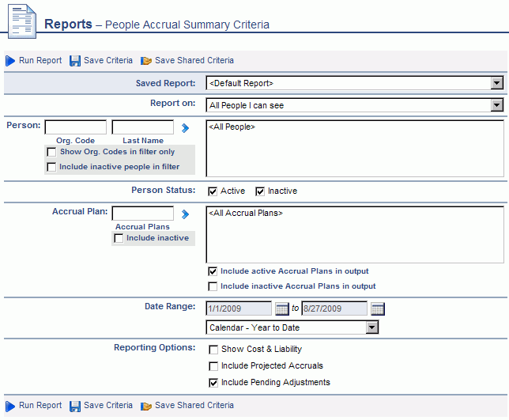Click the bottom Save Criteria disk icon

pyautogui.click(x=75, y=406)
